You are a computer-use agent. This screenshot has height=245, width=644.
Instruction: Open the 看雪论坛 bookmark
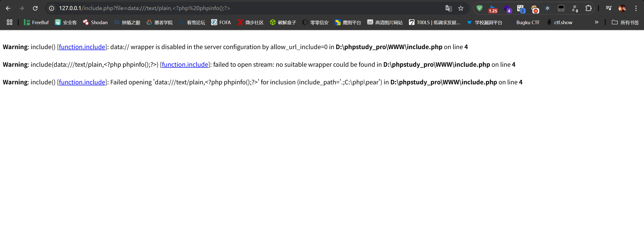(x=192, y=22)
